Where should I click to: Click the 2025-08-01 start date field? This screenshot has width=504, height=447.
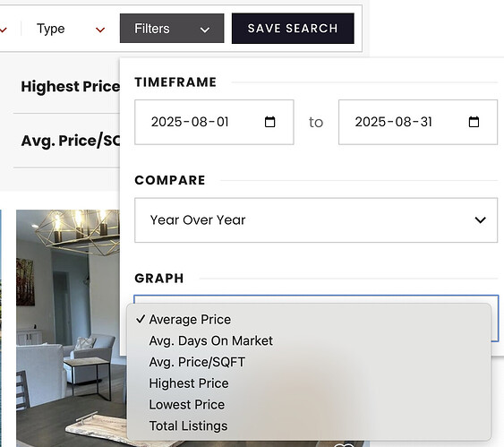coord(214,122)
